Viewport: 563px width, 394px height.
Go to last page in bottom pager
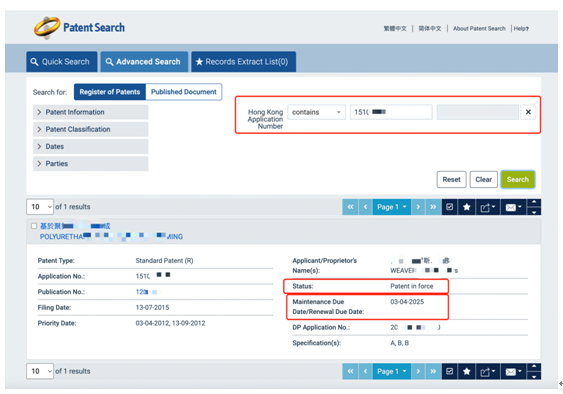(x=433, y=371)
